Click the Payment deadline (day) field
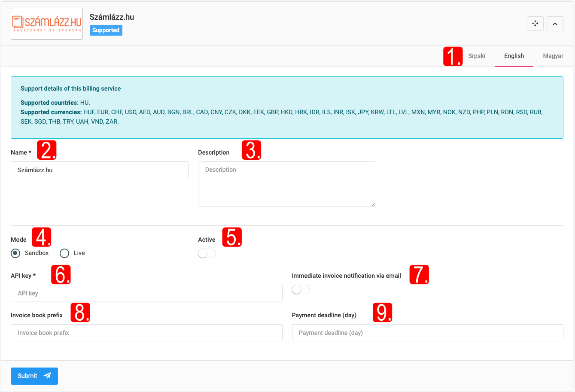The image size is (575, 392). tap(427, 333)
